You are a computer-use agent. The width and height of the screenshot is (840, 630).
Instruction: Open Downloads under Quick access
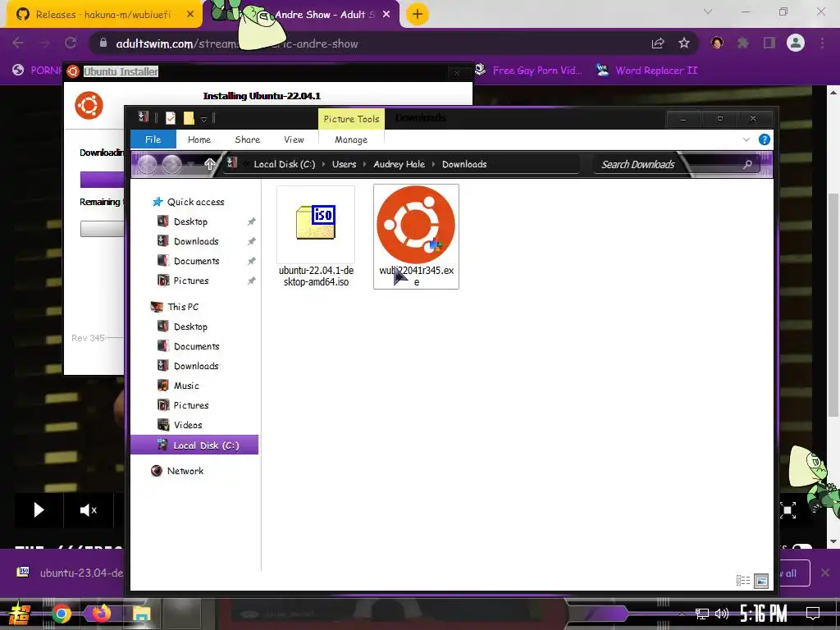[196, 242]
